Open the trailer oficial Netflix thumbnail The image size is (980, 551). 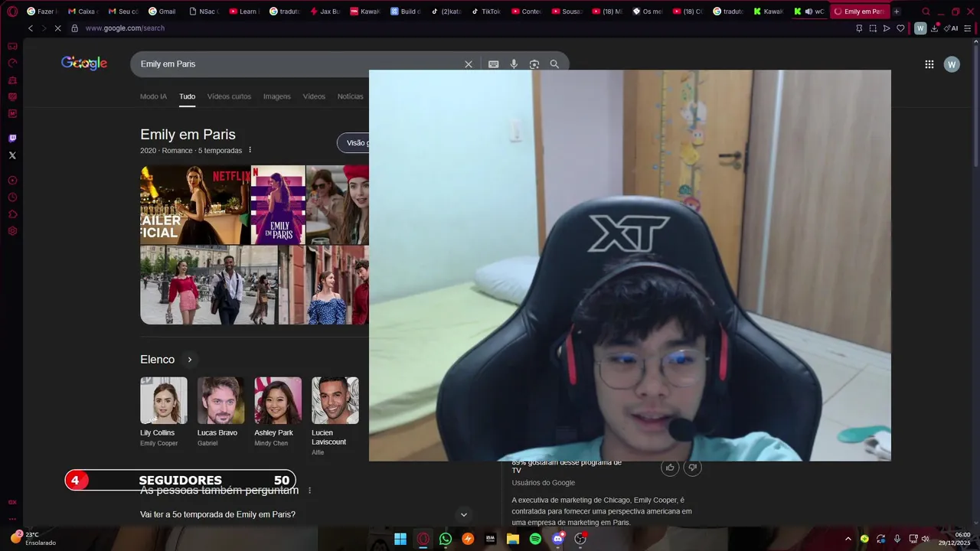click(x=195, y=205)
